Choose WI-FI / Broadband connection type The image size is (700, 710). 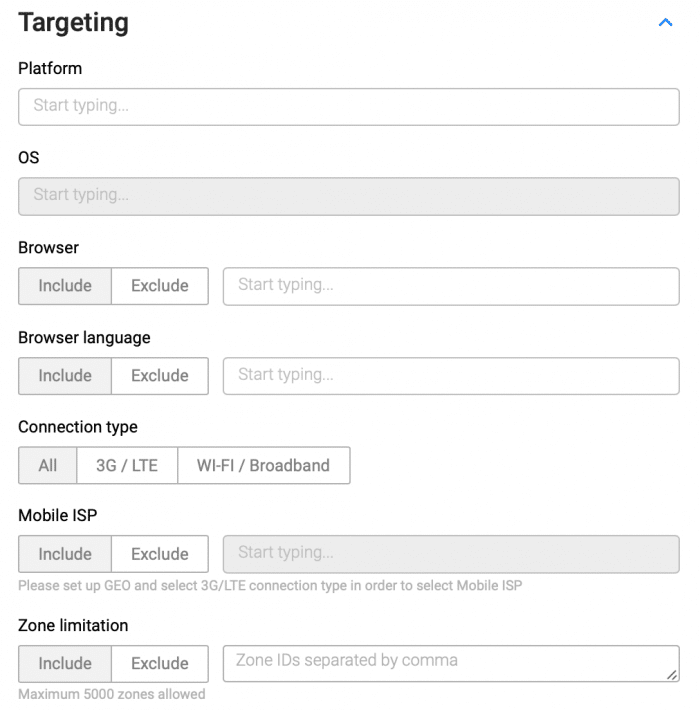tap(263, 465)
